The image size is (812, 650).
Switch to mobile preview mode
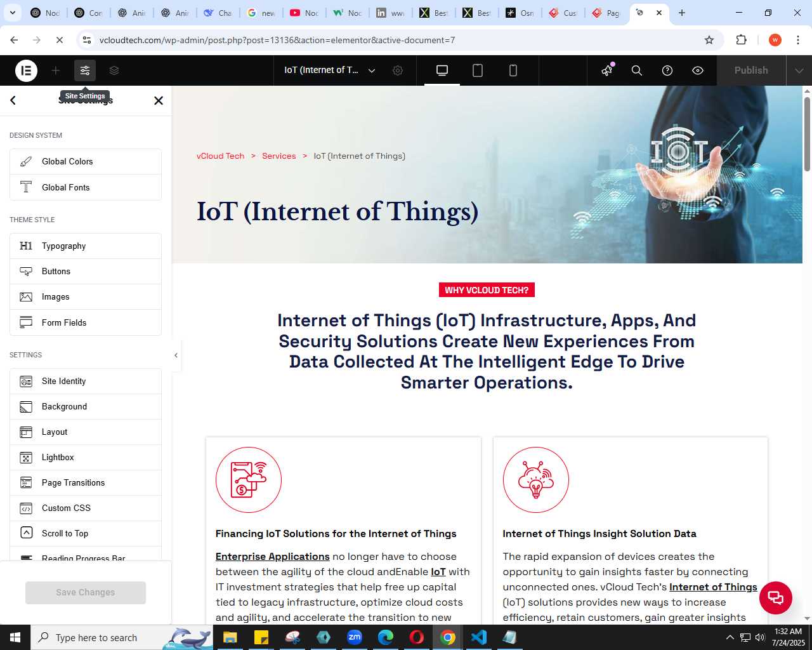pyautogui.click(x=513, y=70)
